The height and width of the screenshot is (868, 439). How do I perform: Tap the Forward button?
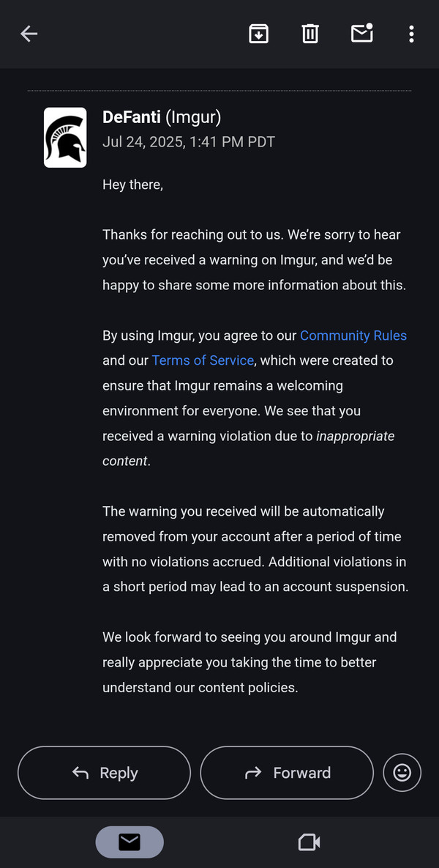pyautogui.click(x=287, y=773)
